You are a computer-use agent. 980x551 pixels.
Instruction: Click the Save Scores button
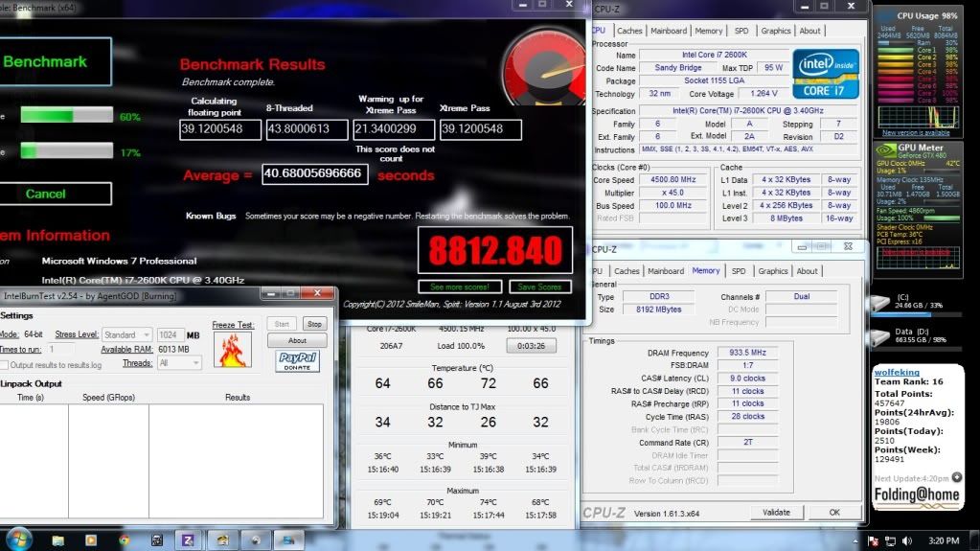[540, 287]
